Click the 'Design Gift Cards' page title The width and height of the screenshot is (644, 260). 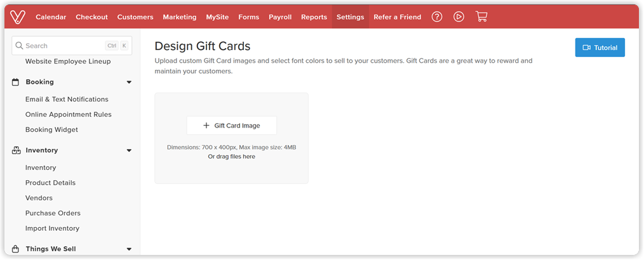tap(203, 46)
